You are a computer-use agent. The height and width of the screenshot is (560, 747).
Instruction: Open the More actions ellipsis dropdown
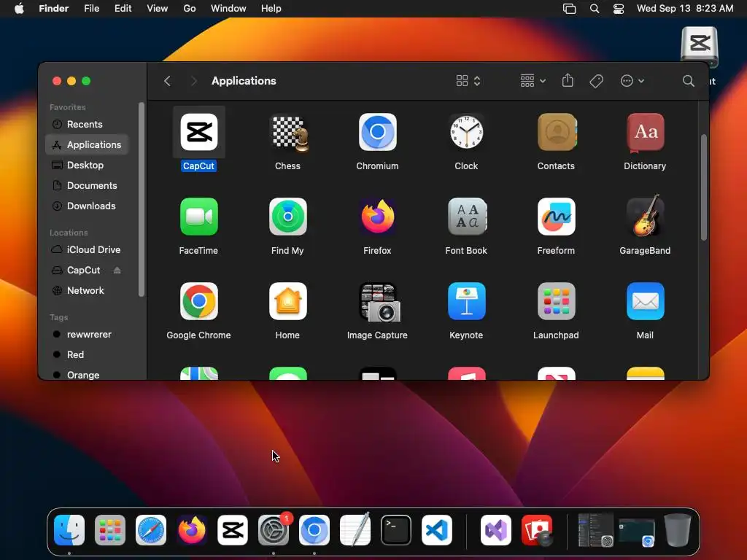tap(632, 81)
